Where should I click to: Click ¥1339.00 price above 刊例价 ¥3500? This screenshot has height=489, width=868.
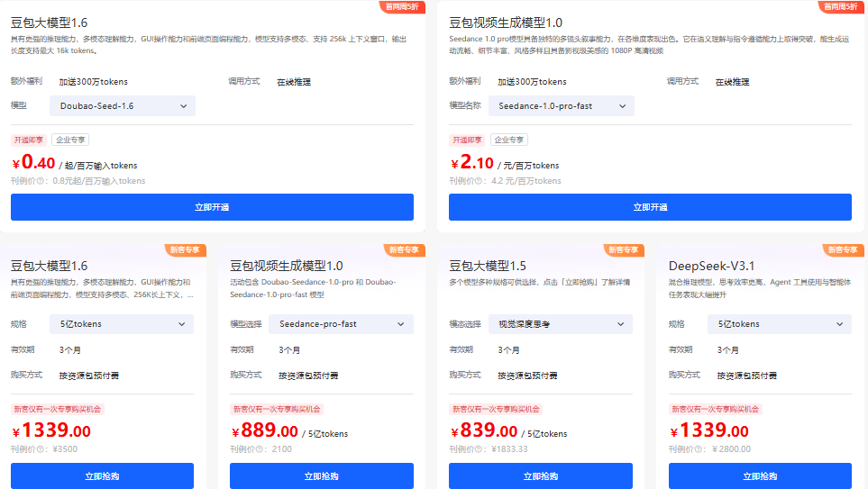click(51, 430)
